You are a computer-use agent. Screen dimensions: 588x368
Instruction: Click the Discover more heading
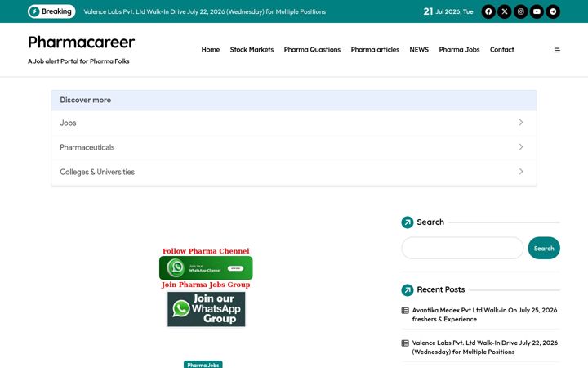click(x=86, y=100)
